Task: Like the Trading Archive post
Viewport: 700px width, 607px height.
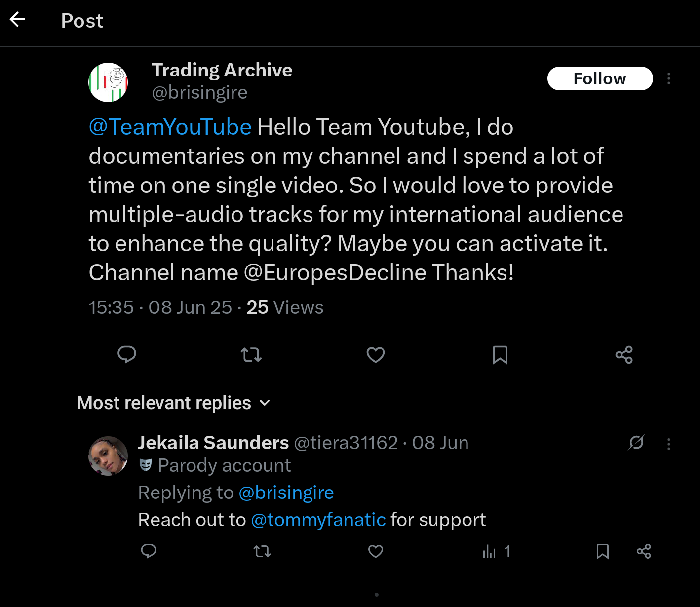Action: (375, 354)
